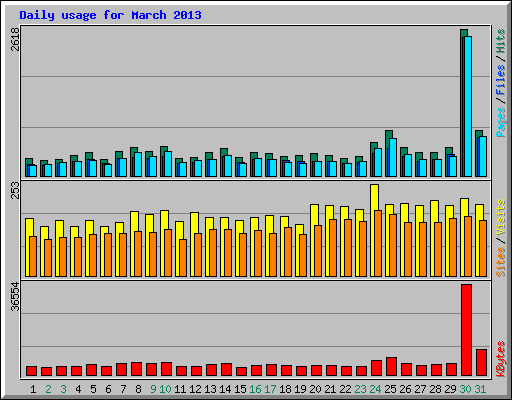Click day 16 on the x-axis
The width and height of the screenshot is (512, 400).
tap(255, 389)
